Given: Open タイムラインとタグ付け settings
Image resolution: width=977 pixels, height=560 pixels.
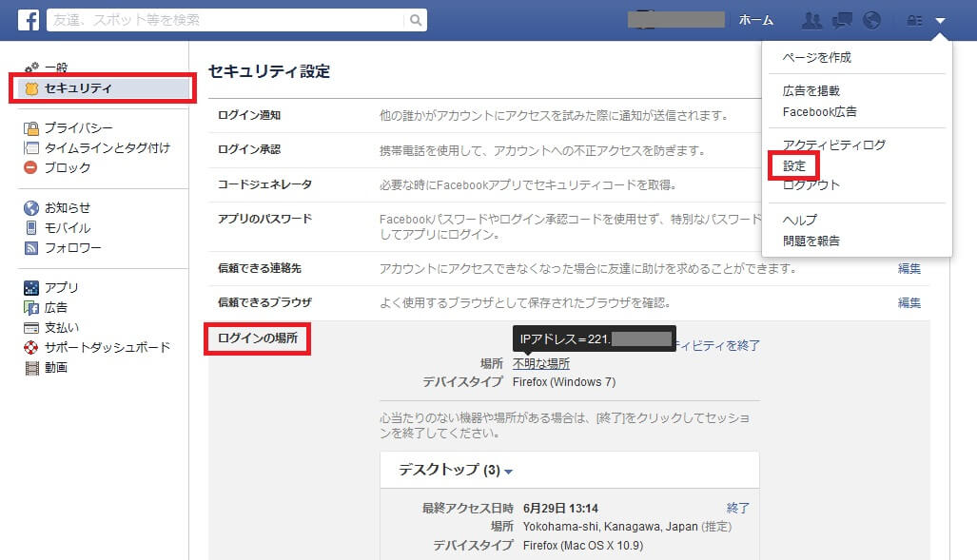Looking at the screenshot, I should click(107, 148).
